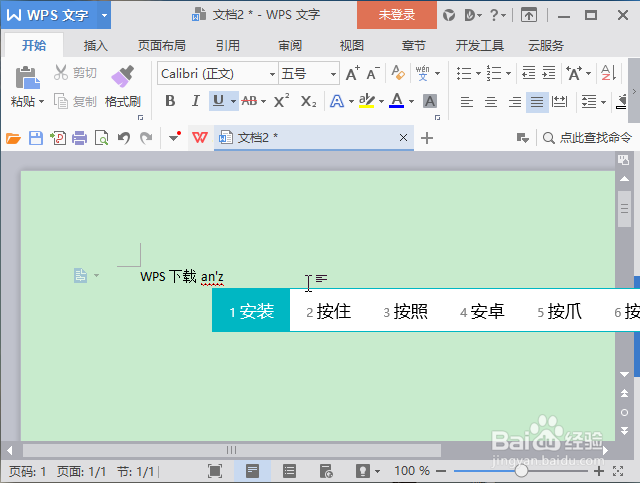Toggle Italic formatting
The height and width of the screenshot is (483, 640).
click(196, 100)
